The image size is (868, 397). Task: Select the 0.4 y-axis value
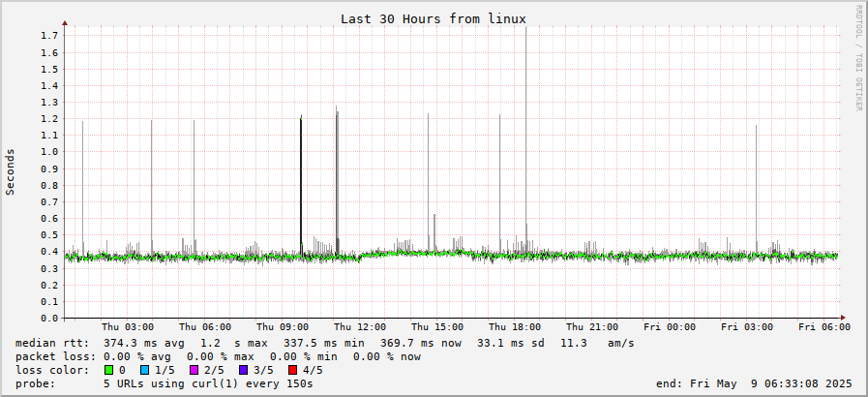pos(49,252)
